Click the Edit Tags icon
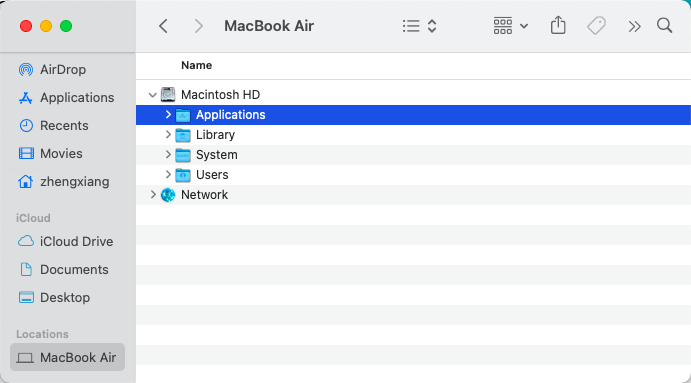 596,26
